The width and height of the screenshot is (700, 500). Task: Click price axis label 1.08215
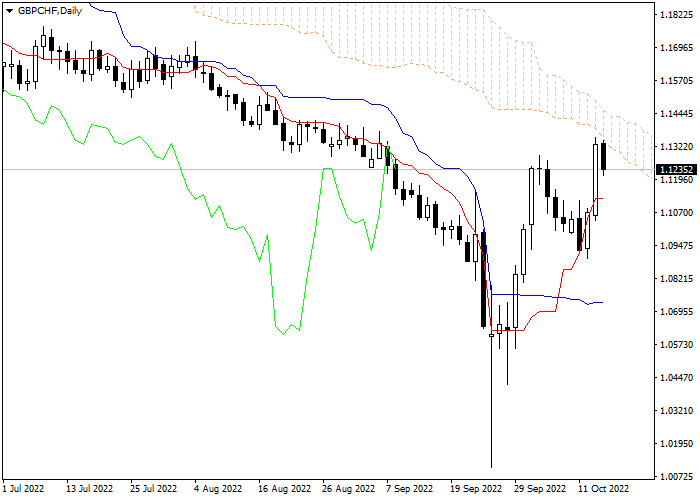click(676, 279)
